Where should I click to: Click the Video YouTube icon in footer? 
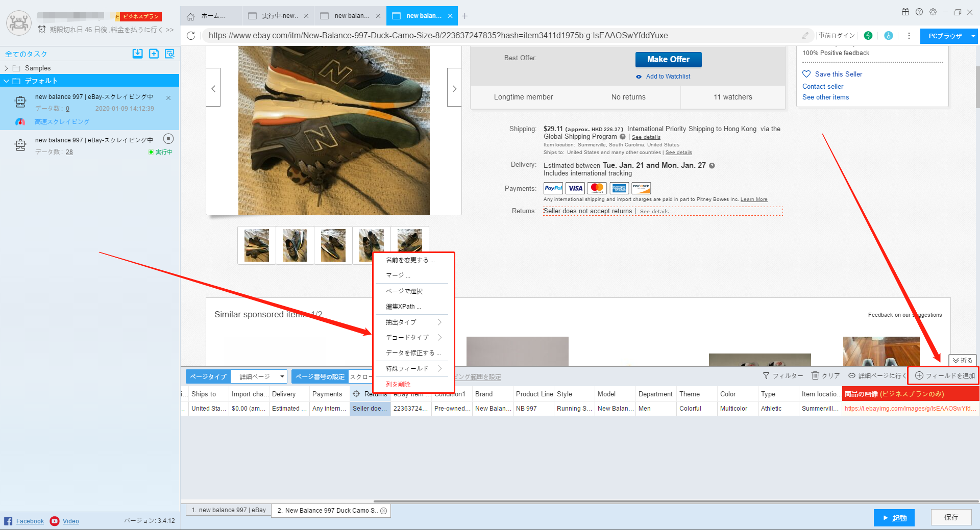55,521
